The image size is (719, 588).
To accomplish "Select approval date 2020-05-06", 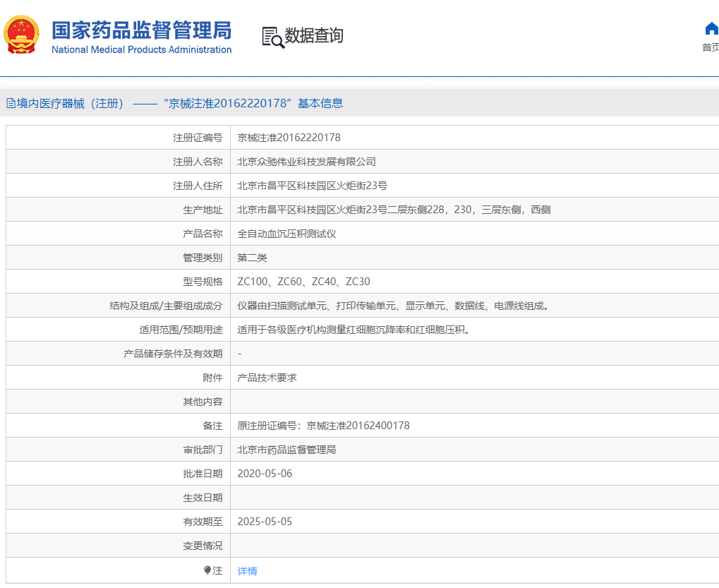I will pos(265,474).
